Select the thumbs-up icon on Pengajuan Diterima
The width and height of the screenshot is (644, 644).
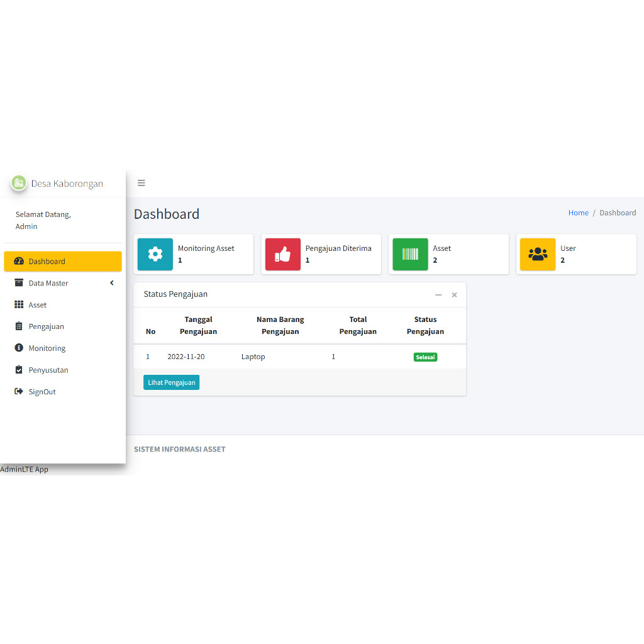point(282,254)
